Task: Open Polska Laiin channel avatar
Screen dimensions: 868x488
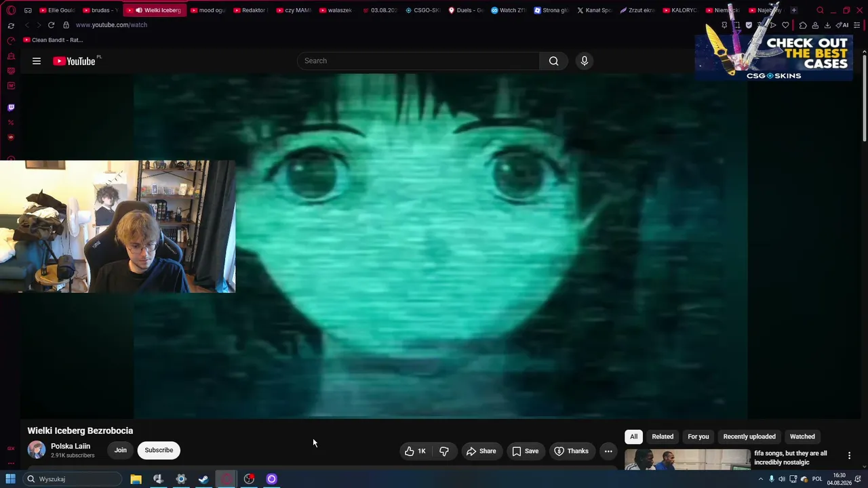Action: click(37, 449)
